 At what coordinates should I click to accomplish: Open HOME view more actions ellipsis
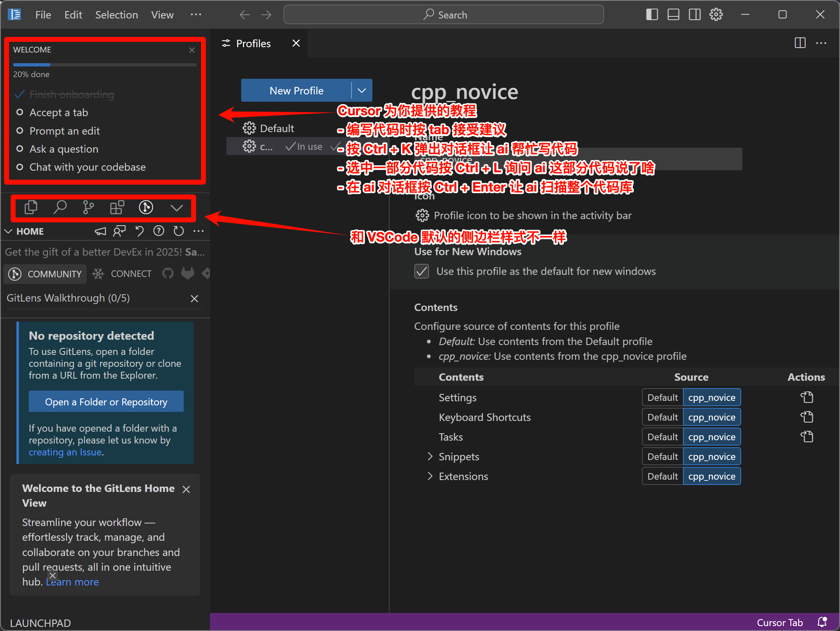coord(199,231)
